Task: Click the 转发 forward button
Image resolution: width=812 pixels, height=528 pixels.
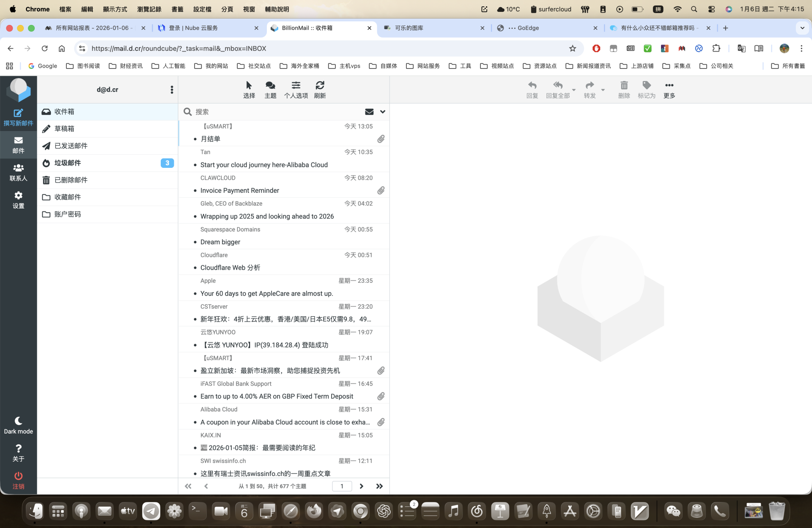Action: pyautogui.click(x=590, y=90)
